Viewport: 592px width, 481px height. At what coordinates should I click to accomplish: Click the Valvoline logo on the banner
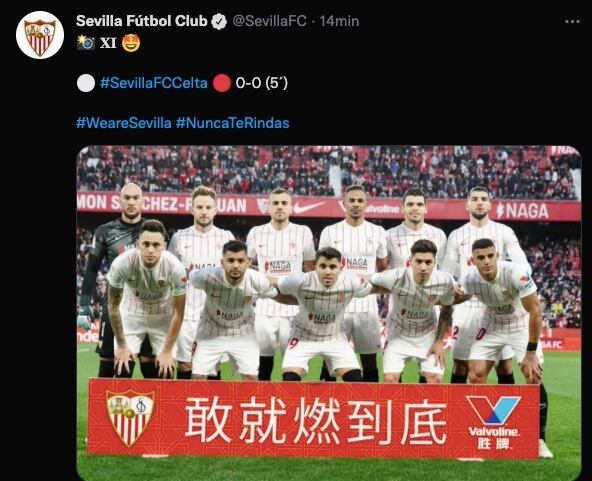click(x=493, y=421)
